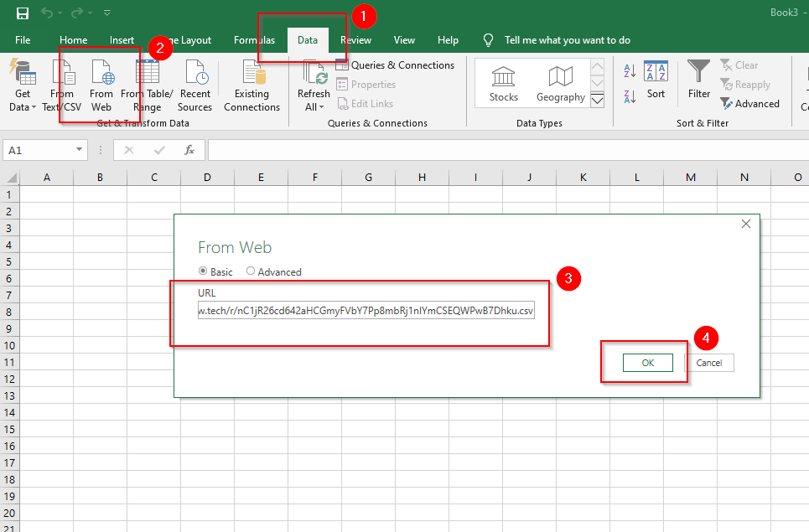Expand the Data Types gallery with more arrow

pos(598,101)
